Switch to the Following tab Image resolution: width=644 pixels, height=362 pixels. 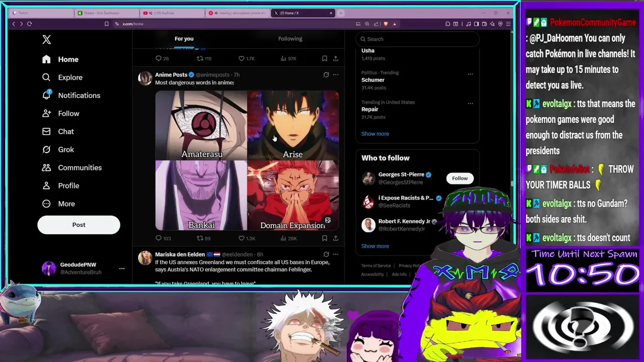pos(290,39)
